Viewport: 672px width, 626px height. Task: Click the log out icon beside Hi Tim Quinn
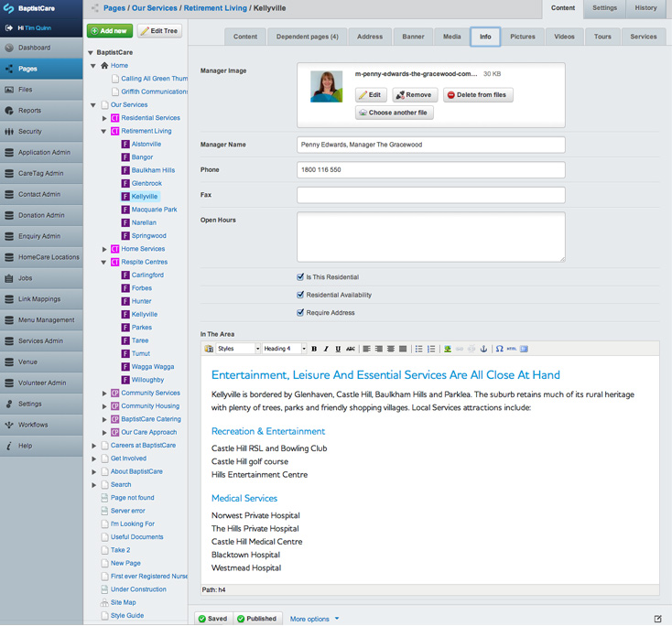point(8,27)
